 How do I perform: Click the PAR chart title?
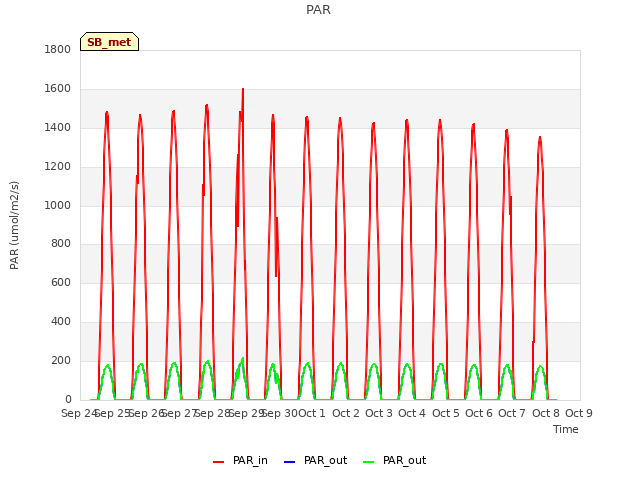pos(318,10)
